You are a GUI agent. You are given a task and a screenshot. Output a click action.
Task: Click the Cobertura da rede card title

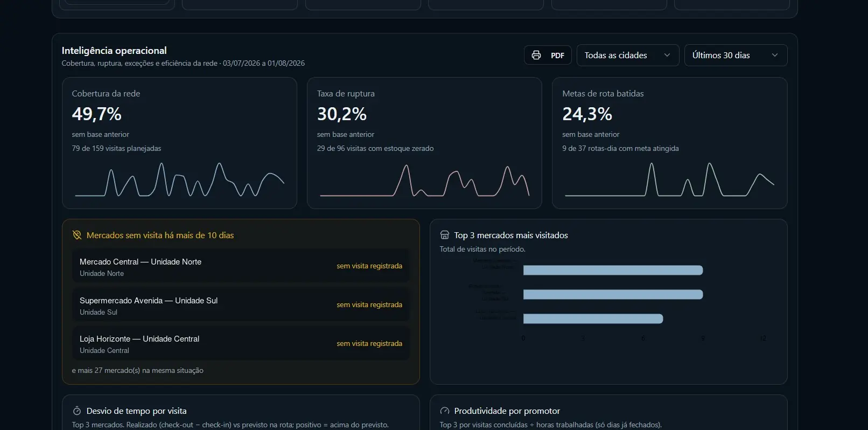tap(106, 94)
